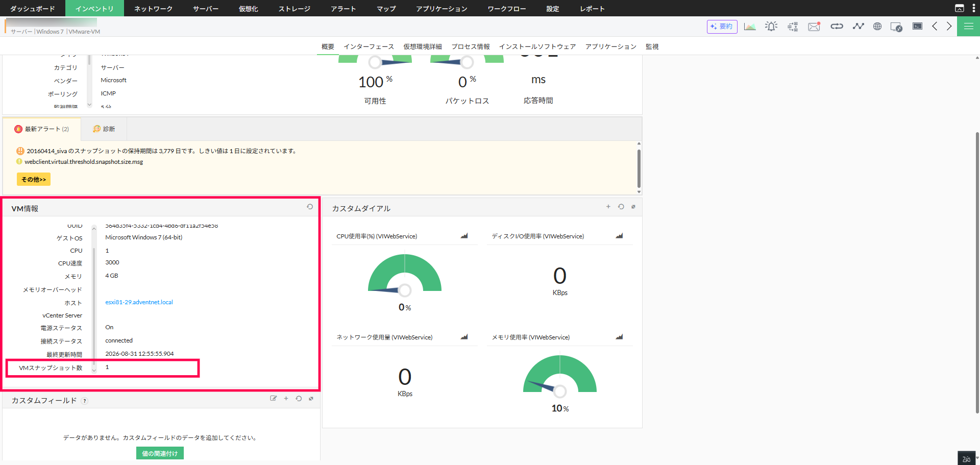The width and height of the screenshot is (980, 465).
Task: Refresh the カスタムダイアル panel
Action: tap(621, 207)
